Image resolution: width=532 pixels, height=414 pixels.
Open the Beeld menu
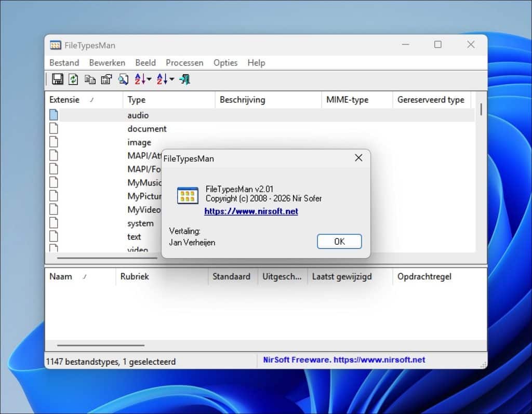coord(145,63)
